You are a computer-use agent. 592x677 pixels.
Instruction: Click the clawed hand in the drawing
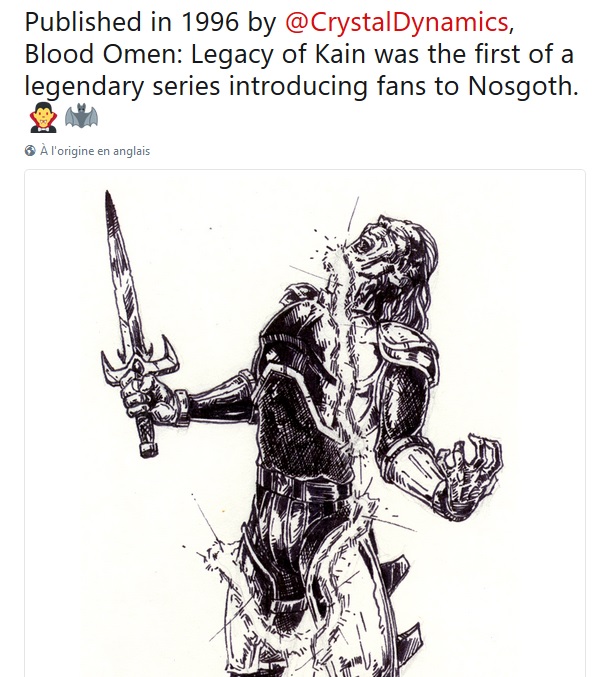(x=469, y=478)
